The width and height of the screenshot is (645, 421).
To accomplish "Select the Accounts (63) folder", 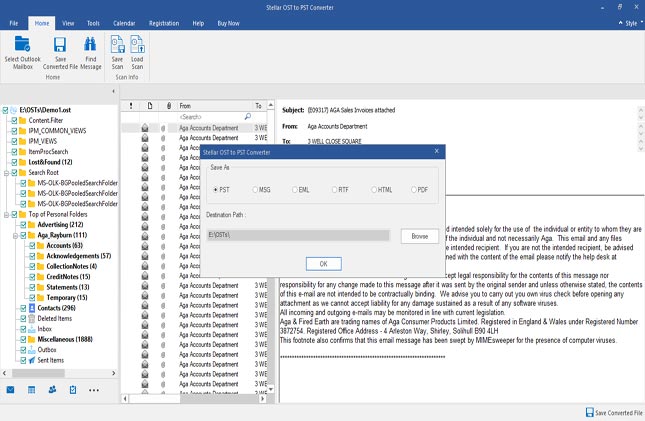I will 64,246.
